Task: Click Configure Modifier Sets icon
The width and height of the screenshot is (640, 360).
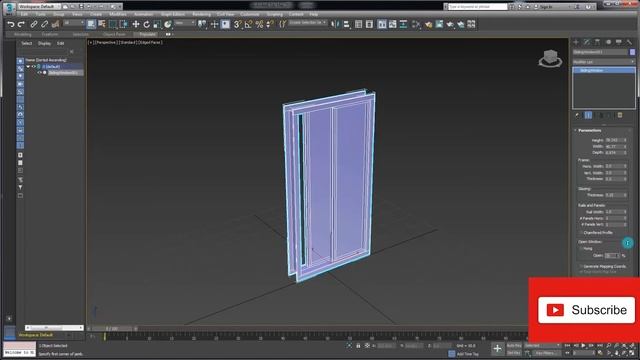Action: pyautogui.click(x=620, y=116)
